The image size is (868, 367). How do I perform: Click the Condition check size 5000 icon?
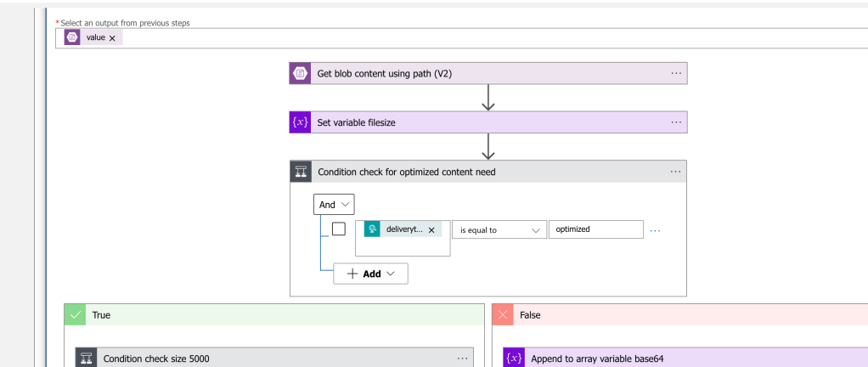(87, 359)
